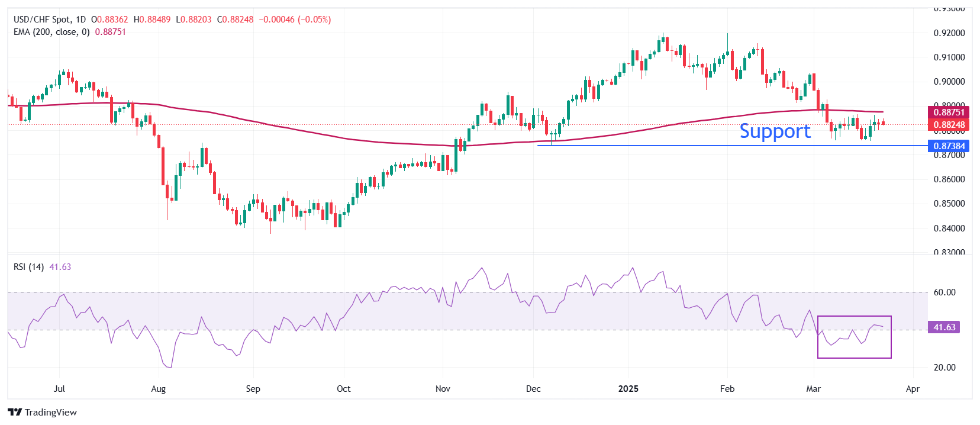Click the TradingView brand text link
This screenshot has width=980, height=425.
51,413
